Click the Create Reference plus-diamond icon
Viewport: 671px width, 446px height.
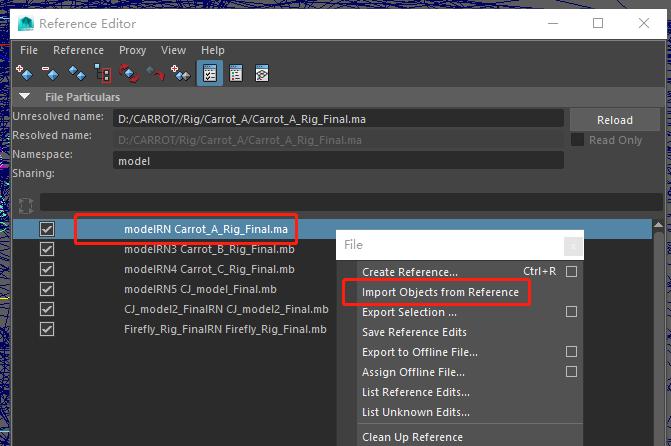click(x=24, y=73)
